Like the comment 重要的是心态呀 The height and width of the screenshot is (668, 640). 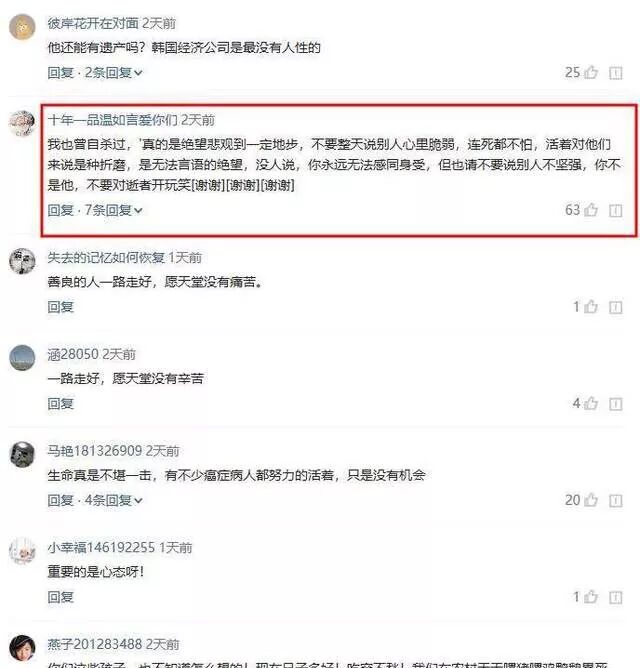click(x=591, y=596)
